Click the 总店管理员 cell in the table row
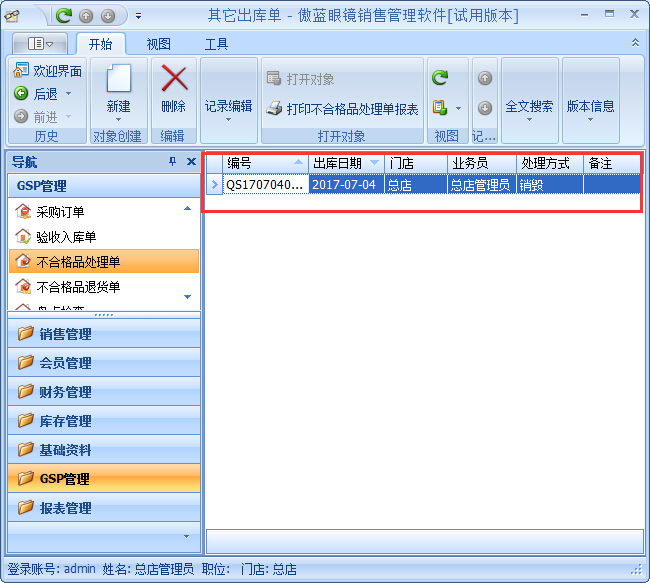The image size is (650, 583). point(482,185)
